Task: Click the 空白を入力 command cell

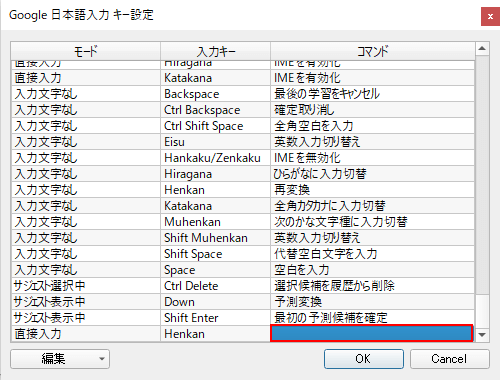Action: [372, 270]
